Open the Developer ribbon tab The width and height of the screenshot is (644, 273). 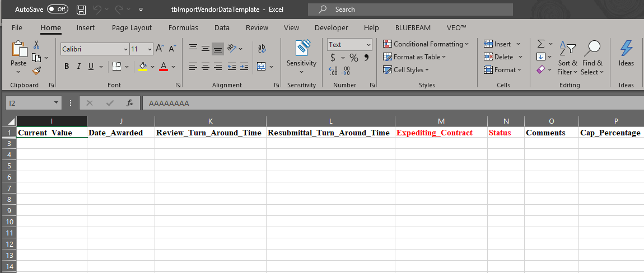pos(331,27)
